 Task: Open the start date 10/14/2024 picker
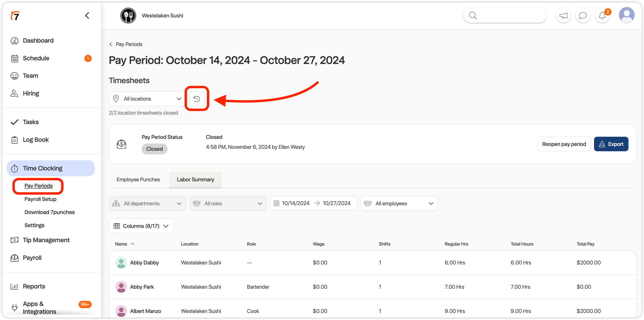296,203
